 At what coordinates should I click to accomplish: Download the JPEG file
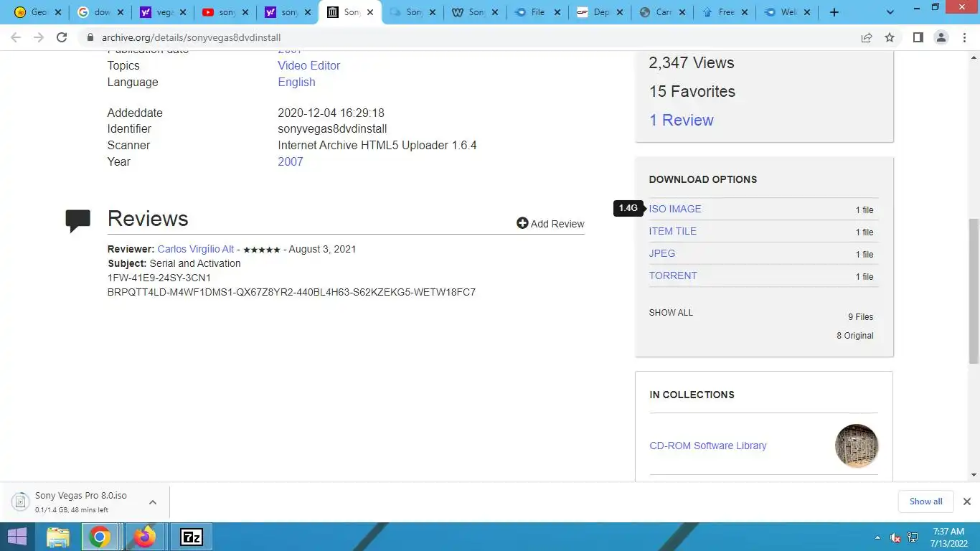coord(661,253)
